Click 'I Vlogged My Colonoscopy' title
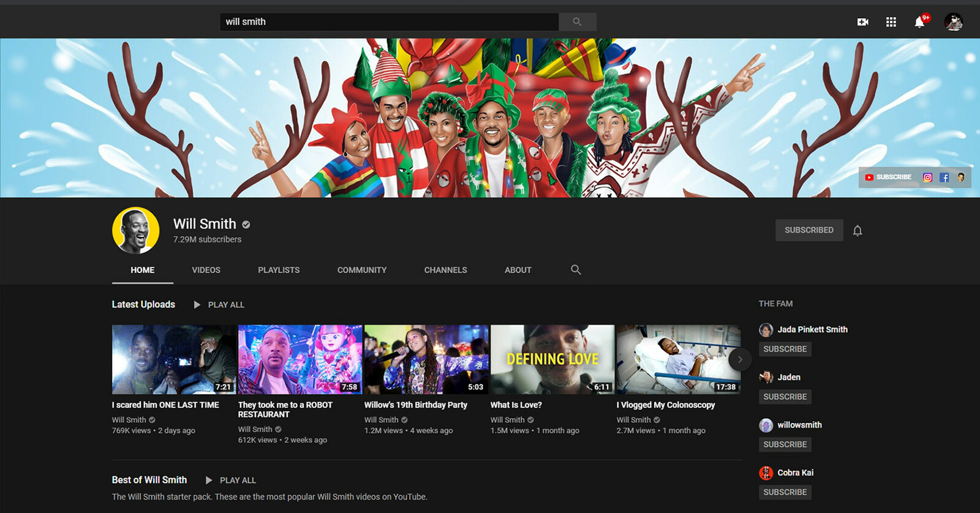 coord(666,405)
